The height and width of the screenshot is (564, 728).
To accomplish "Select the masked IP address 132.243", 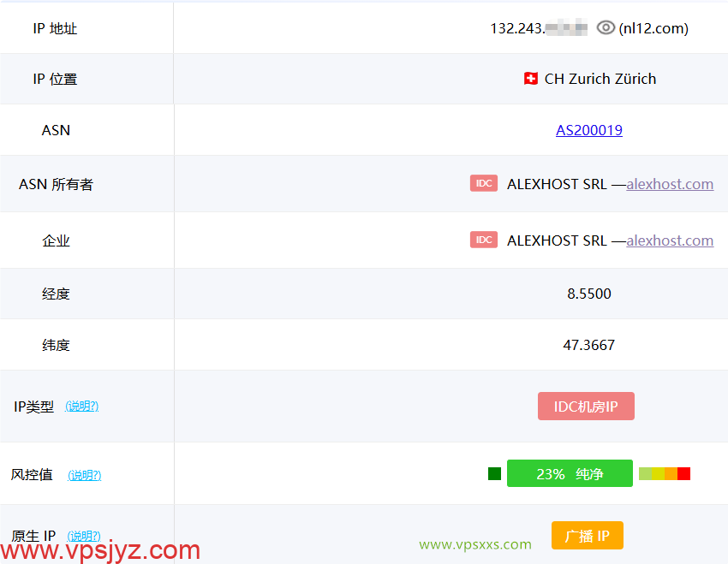I will [x=539, y=28].
